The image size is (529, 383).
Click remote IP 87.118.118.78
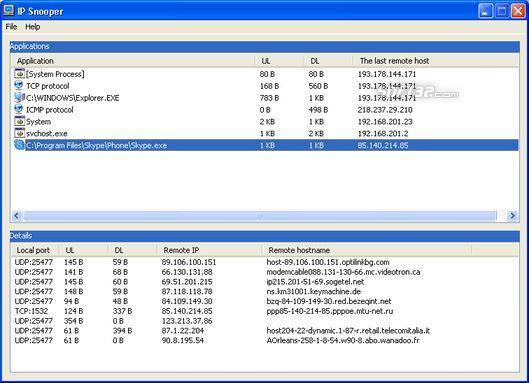pos(187,291)
